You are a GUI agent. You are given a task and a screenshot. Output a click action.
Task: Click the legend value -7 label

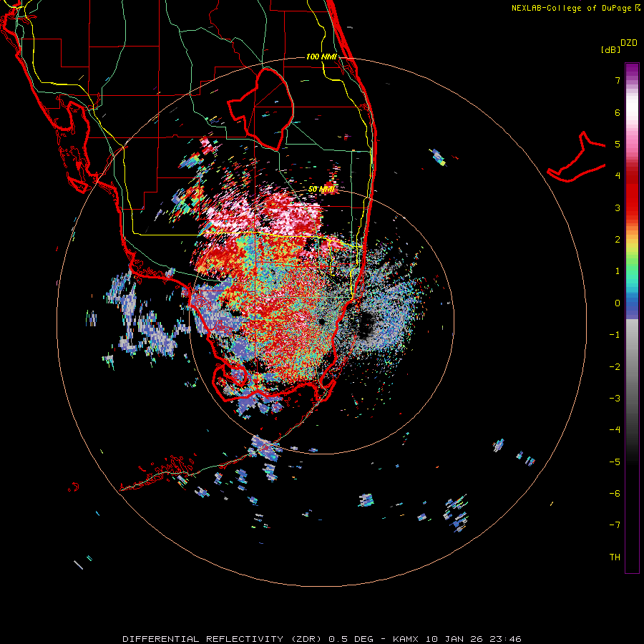(615, 525)
